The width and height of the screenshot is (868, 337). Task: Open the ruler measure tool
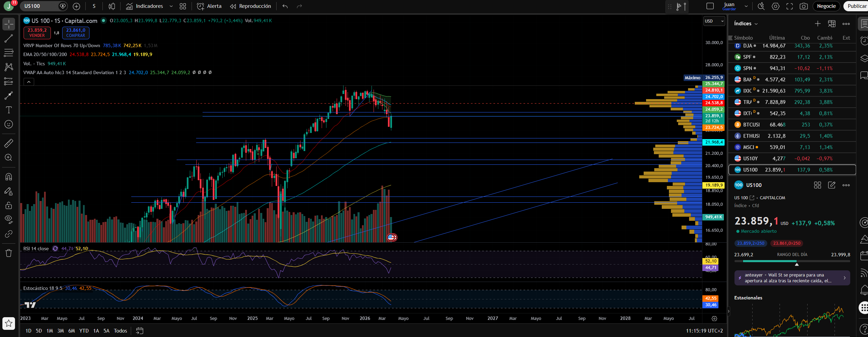tap(9, 143)
